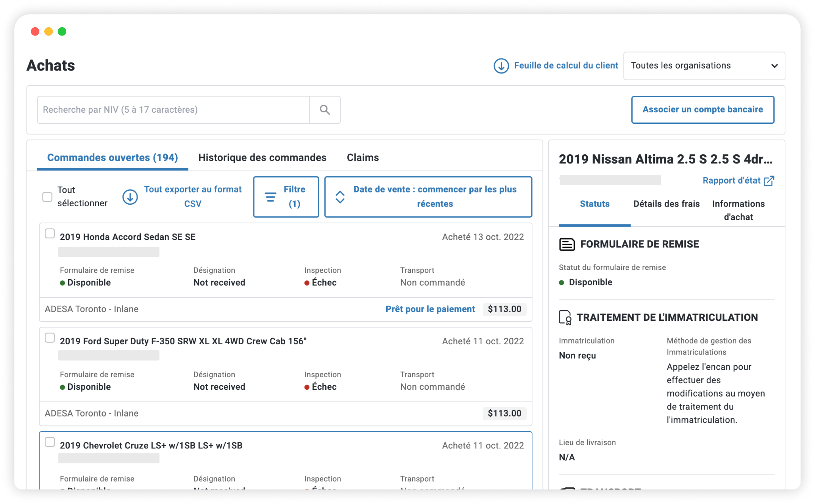Toggle the Tout sélectionner checkbox
The width and height of the screenshot is (815, 504).
[47, 197]
